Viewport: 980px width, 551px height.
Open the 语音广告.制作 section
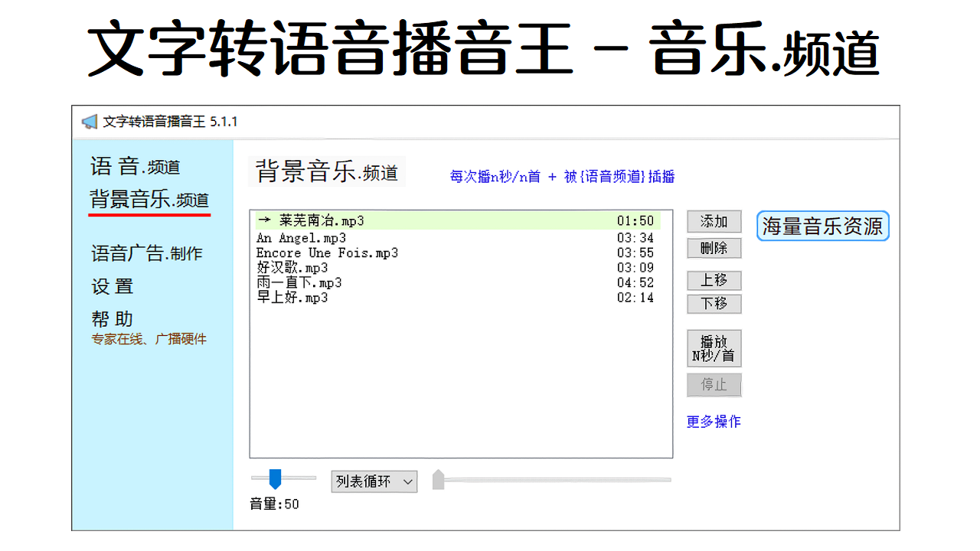145,253
